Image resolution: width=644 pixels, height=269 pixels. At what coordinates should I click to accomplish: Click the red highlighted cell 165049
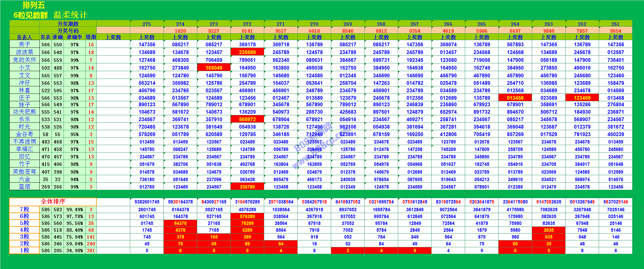(214, 68)
